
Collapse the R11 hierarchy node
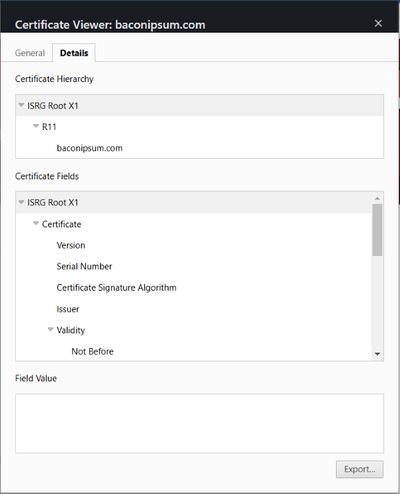[x=36, y=126]
